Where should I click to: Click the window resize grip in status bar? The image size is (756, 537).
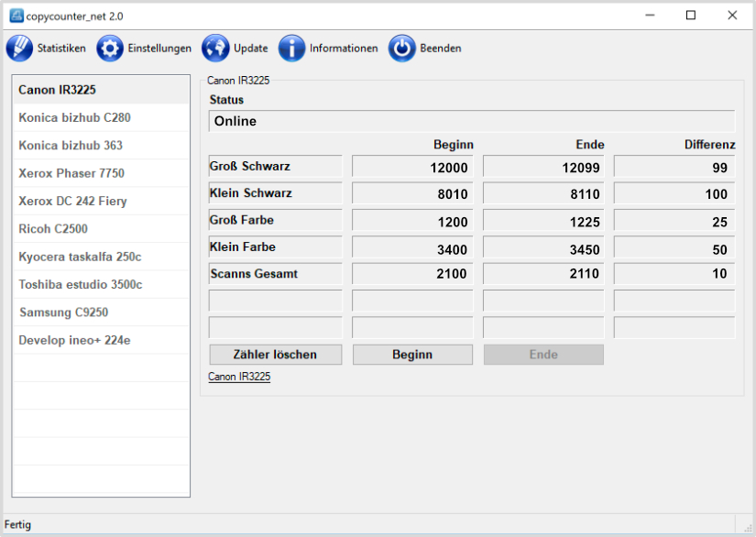pos(748,528)
